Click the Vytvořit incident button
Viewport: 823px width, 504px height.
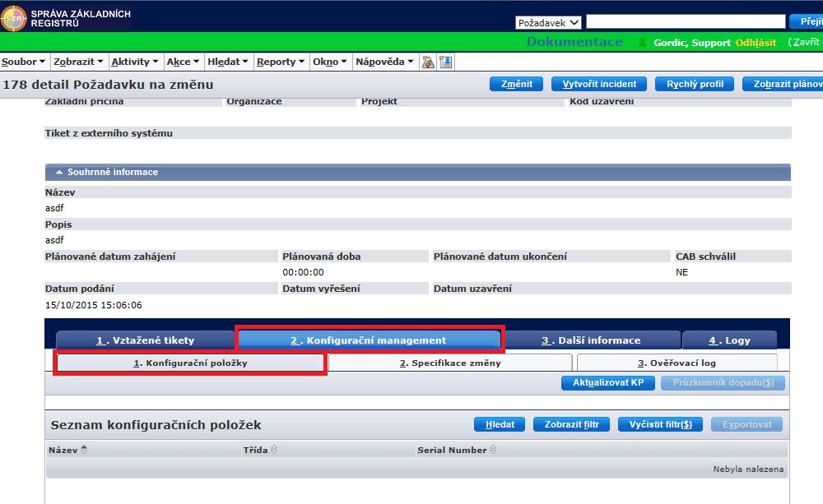(x=599, y=84)
